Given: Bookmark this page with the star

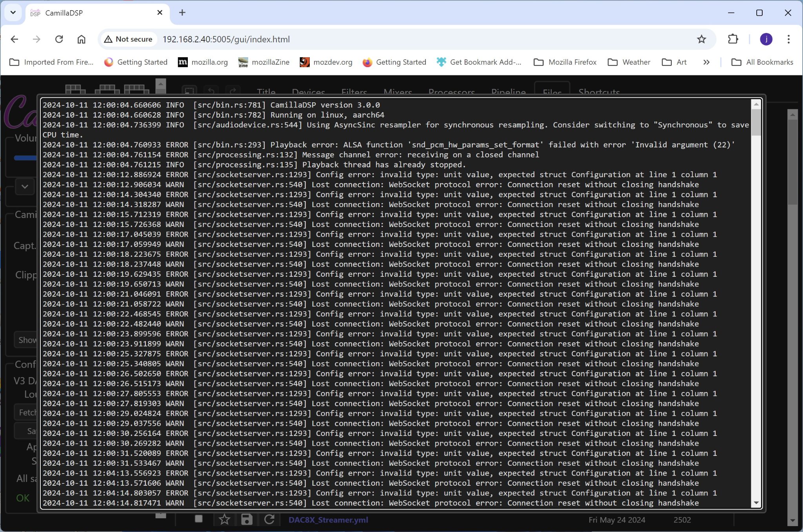Looking at the screenshot, I should pos(701,39).
